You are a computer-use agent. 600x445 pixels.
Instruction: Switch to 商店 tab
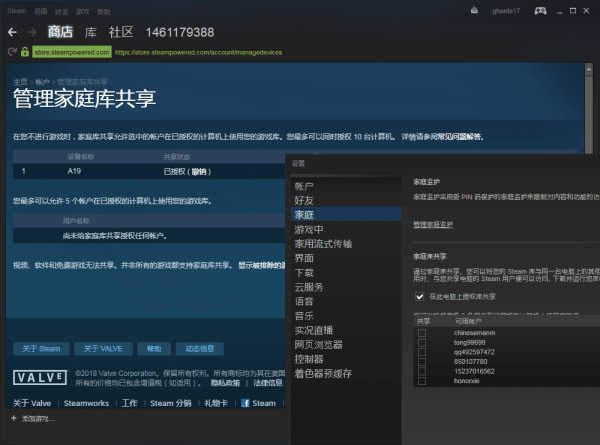coord(60,32)
